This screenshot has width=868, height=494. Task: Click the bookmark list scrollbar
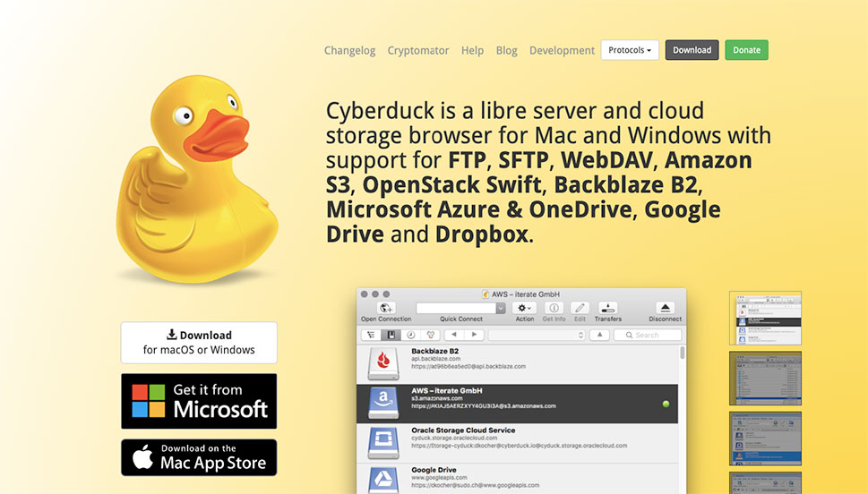tap(682, 353)
